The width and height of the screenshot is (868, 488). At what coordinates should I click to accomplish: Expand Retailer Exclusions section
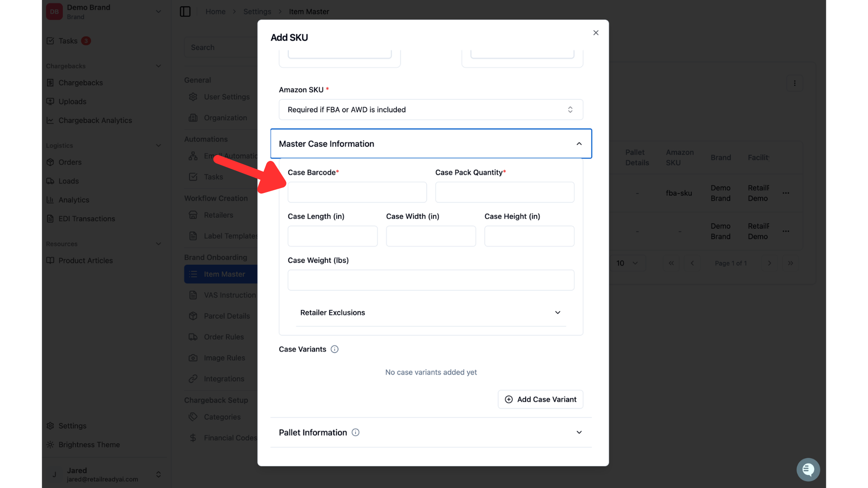[x=431, y=313]
